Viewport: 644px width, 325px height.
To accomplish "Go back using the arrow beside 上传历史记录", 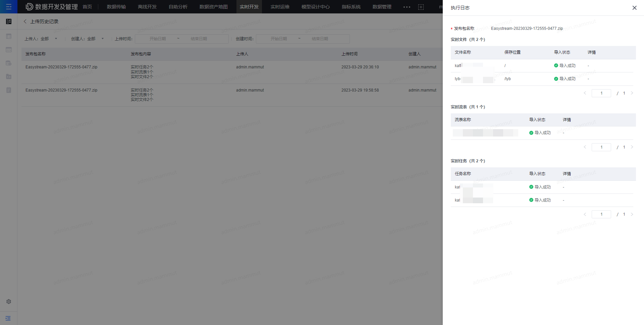I will coord(25,21).
